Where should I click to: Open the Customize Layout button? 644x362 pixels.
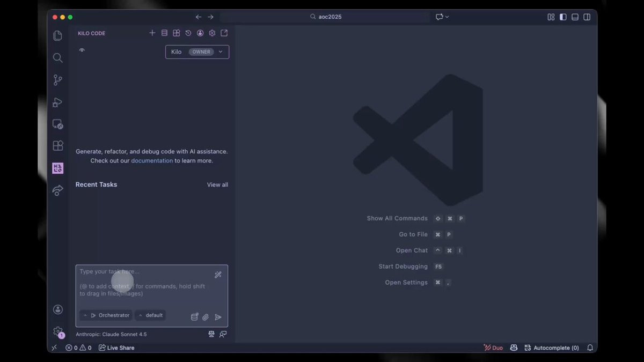click(x=551, y=17)
